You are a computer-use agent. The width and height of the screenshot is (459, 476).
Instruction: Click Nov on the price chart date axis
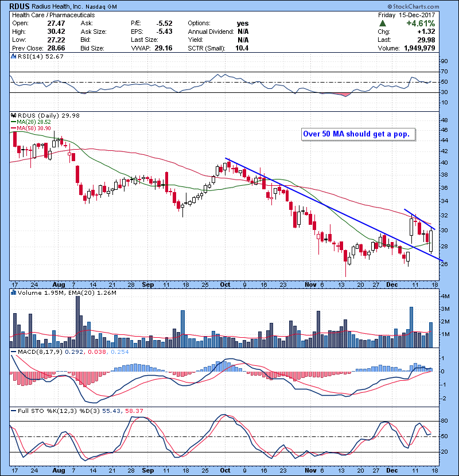310,284
